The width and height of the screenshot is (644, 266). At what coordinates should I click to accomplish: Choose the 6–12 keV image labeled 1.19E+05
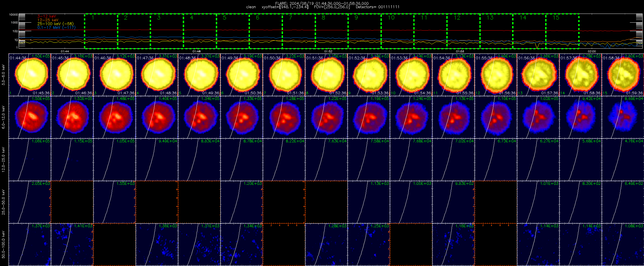pos(369,117)
